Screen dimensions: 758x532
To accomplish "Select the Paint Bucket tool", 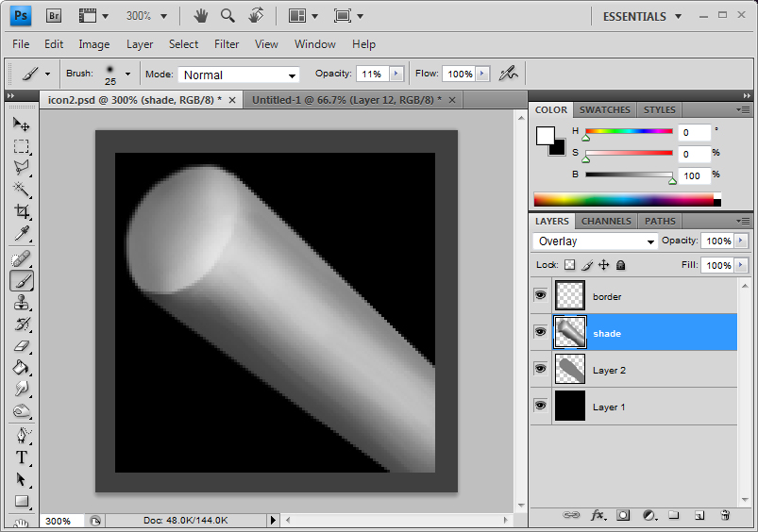I will click(22, 368).
